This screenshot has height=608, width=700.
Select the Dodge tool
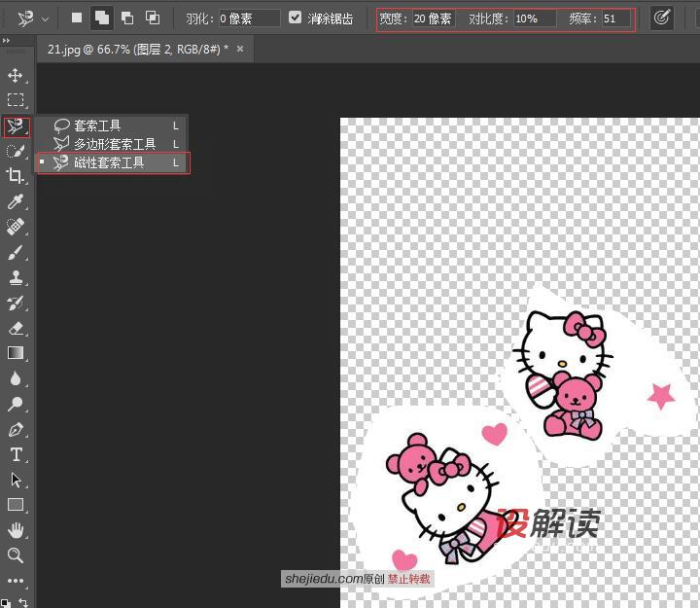[x=16, y=404]
